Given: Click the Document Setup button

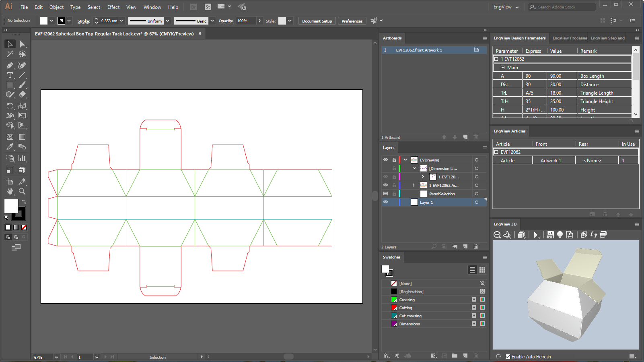Looking at the screenshot, I should point(317,21).
